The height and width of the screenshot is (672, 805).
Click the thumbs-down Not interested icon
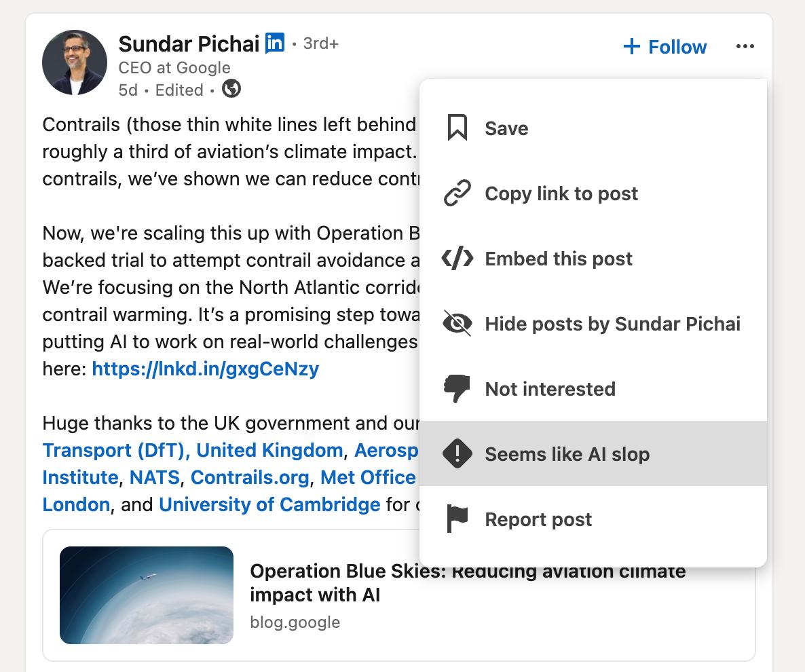coord(457,389)
